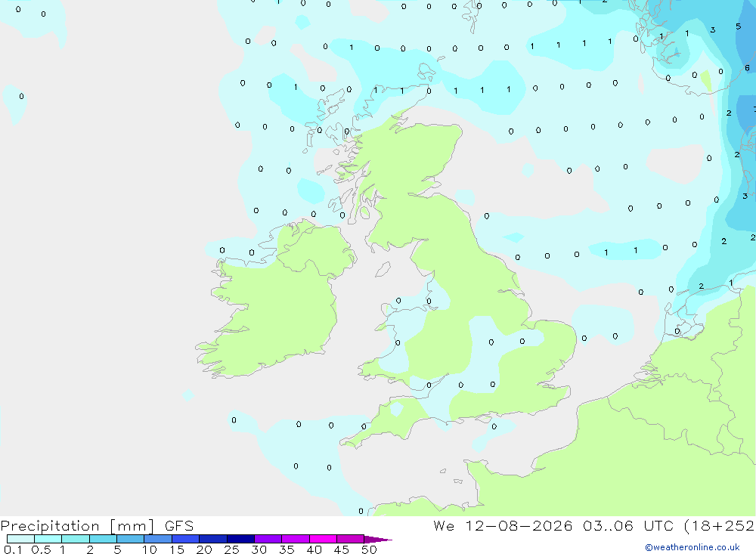Click the '15' legend scale label
This screenshot has width=756, height=554.
[x=177, y=549]
